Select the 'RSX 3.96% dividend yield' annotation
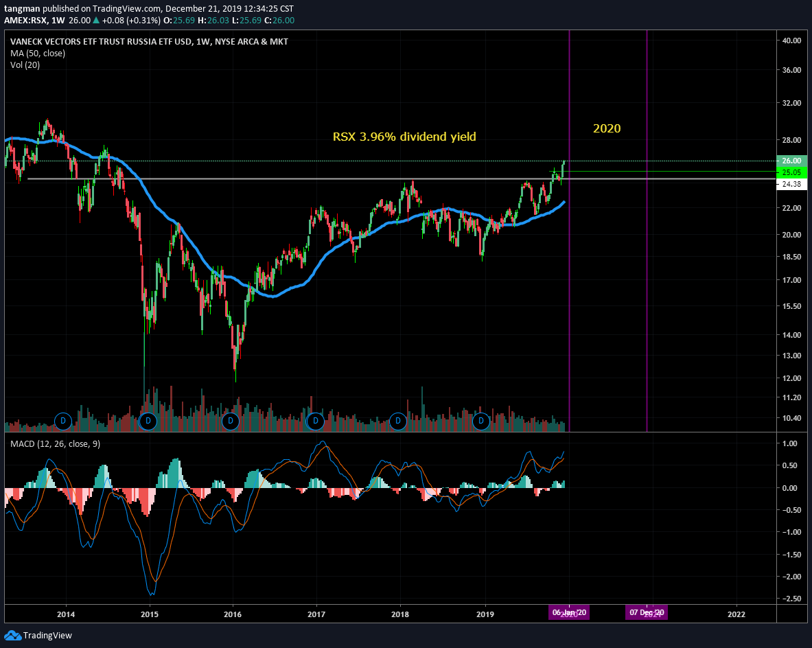 pos(404,137)
